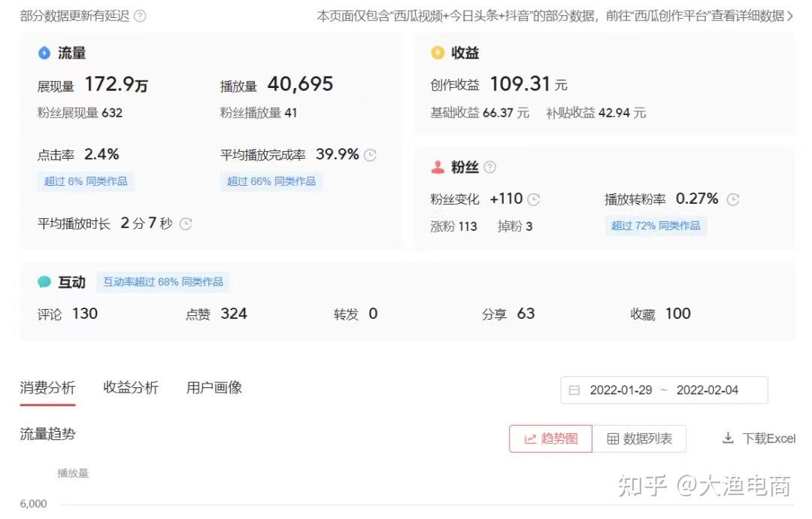
Task: Click the arrow after 查看详细数据
Action: 789,16
